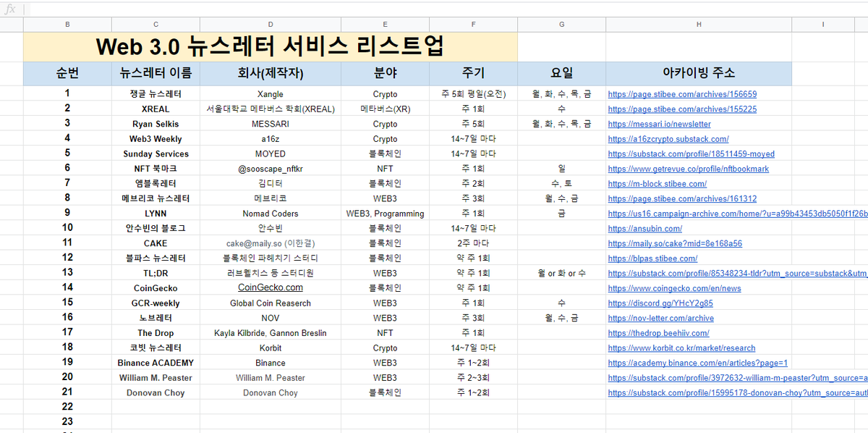Click the CoinGecko.com company cell link
The height and width of the screenshot is (433, 868).
point(271,287)
